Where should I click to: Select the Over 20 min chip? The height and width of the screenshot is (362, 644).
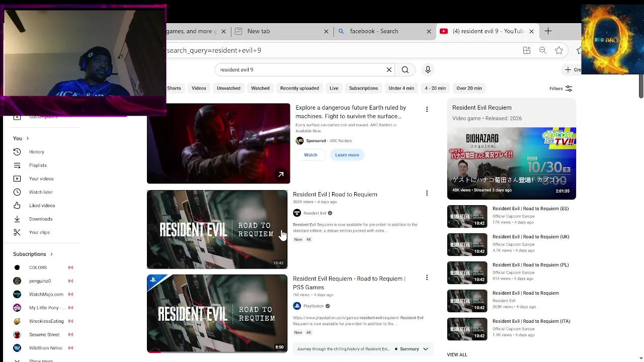click(x=469, y=88)
